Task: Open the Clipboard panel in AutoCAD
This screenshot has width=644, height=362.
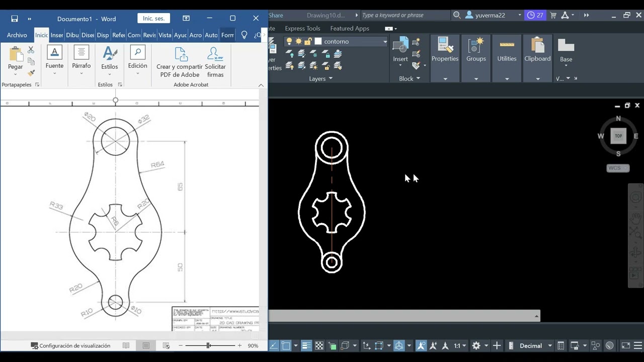Action: pyautogui.click(x=537, y=58)
